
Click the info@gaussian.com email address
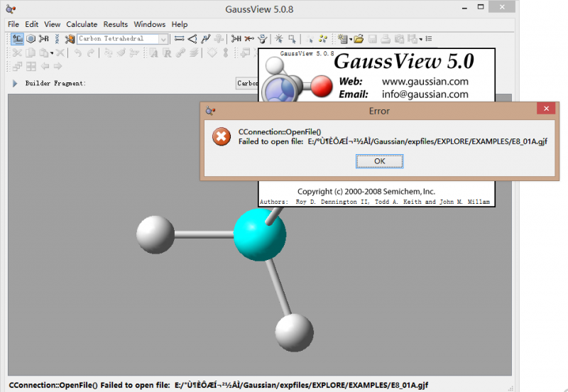pos(425,94)
